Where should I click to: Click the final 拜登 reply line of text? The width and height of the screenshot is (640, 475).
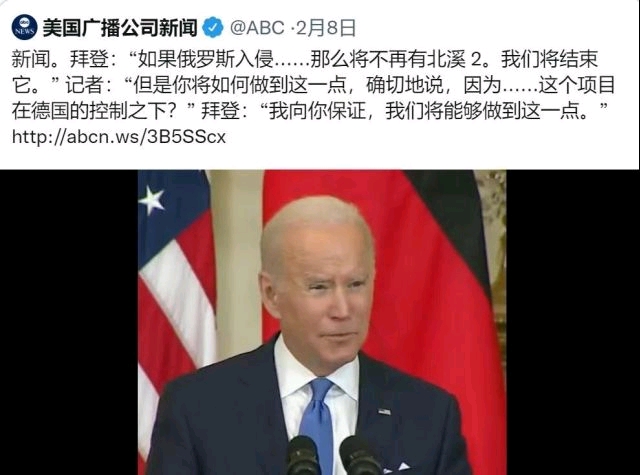point(404,111)
